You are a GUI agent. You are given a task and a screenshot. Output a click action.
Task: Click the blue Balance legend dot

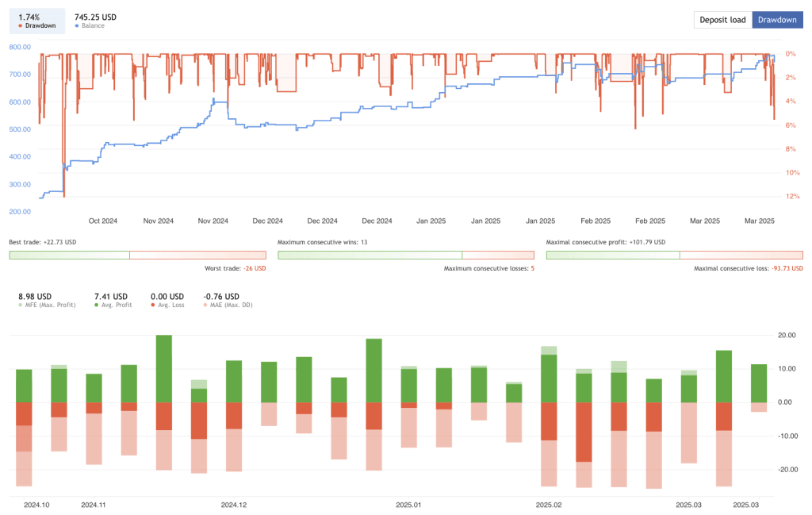click(77, 25)
